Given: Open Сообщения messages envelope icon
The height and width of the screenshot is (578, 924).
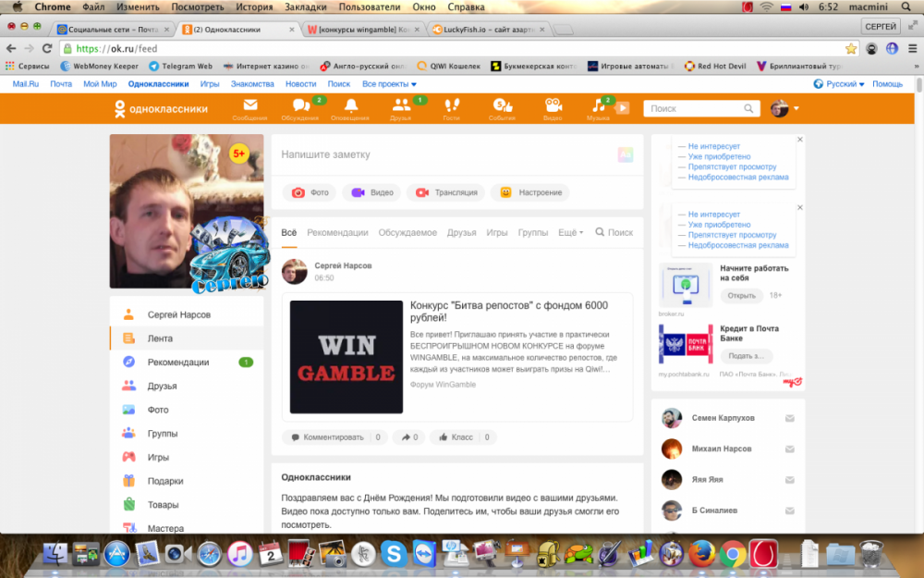Looking at the screenshot, I should point(249,106).
